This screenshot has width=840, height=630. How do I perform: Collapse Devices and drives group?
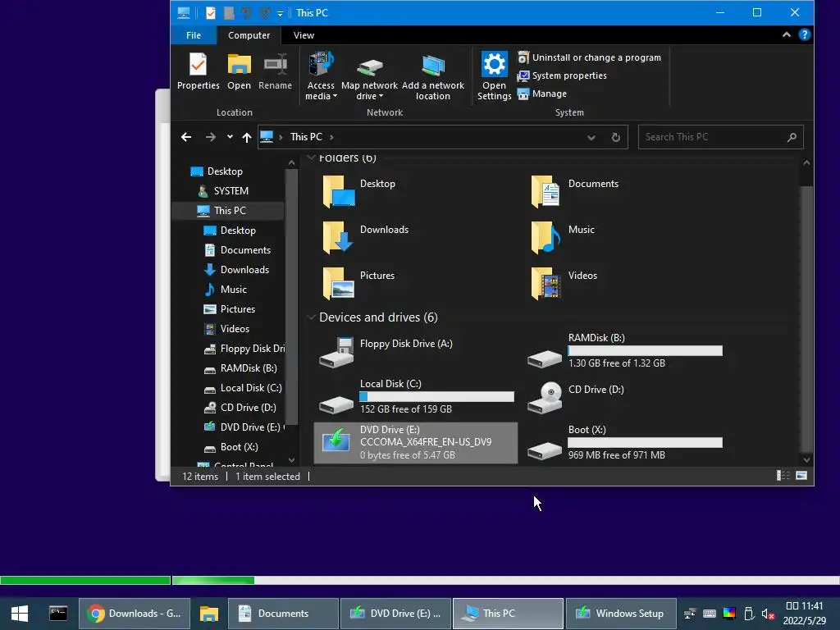(x=311, y=317)
